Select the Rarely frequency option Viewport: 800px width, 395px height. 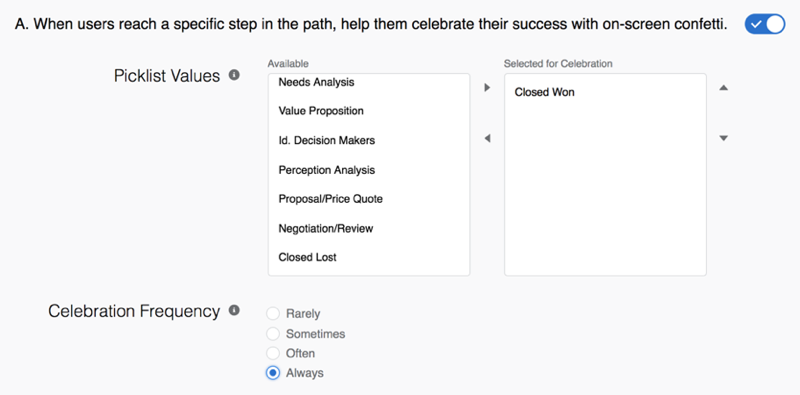(273, 313)
